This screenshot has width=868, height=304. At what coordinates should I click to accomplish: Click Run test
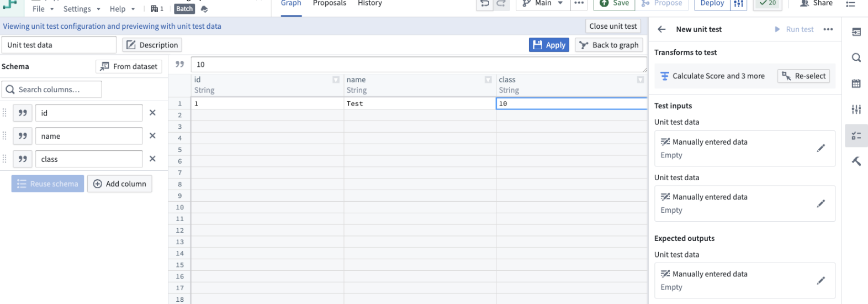click(x=794, y=29)
